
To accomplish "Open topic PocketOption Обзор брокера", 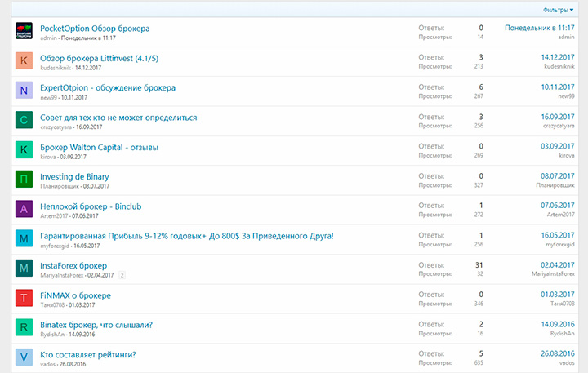I will (x=95, y=29).
